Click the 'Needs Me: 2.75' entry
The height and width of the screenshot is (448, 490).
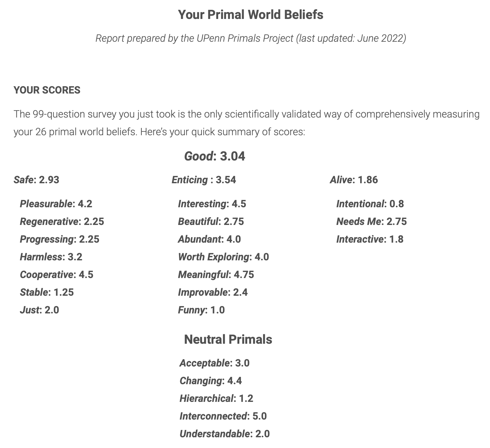pyautogui.click(x=371, y=221)
